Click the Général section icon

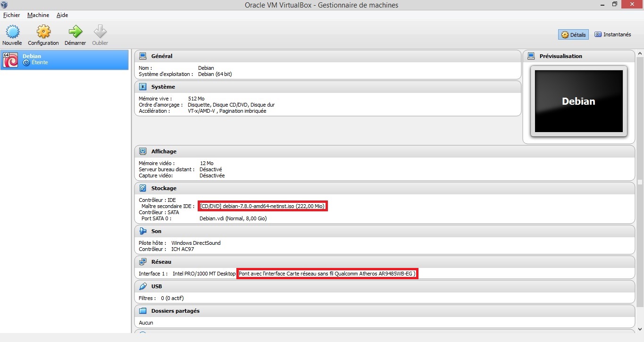[x=142, y=56]
